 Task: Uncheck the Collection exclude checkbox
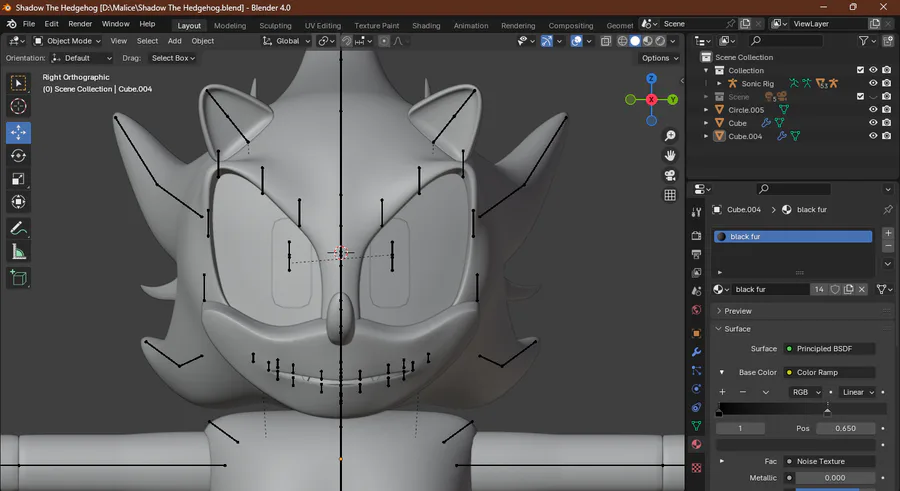click(x=860, y=70)
